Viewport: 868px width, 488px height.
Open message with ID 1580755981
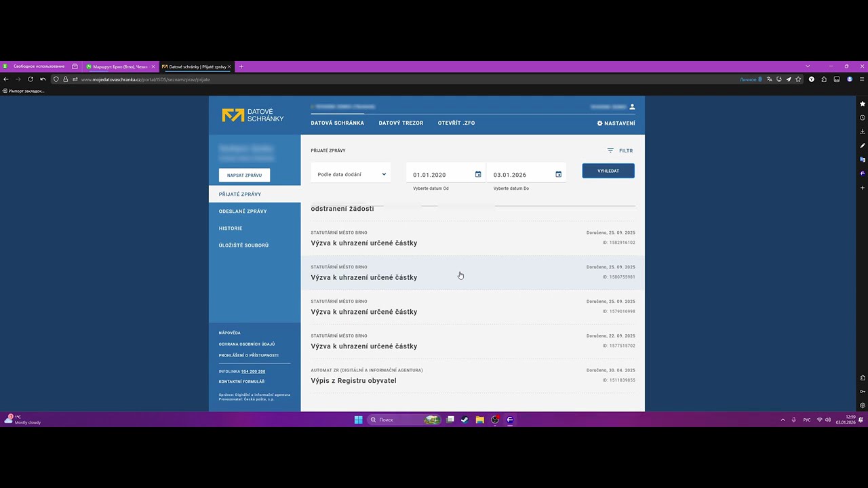click(473, 272)
